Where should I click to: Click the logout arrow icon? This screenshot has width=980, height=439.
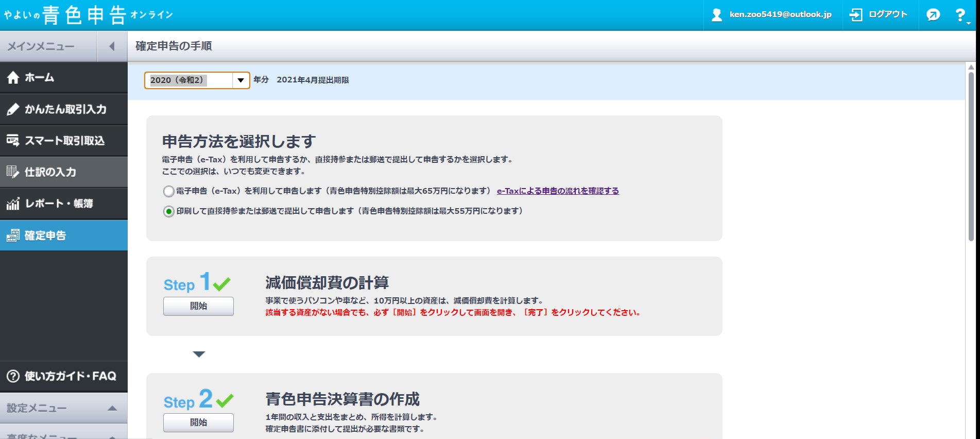(x=856, y=15)
